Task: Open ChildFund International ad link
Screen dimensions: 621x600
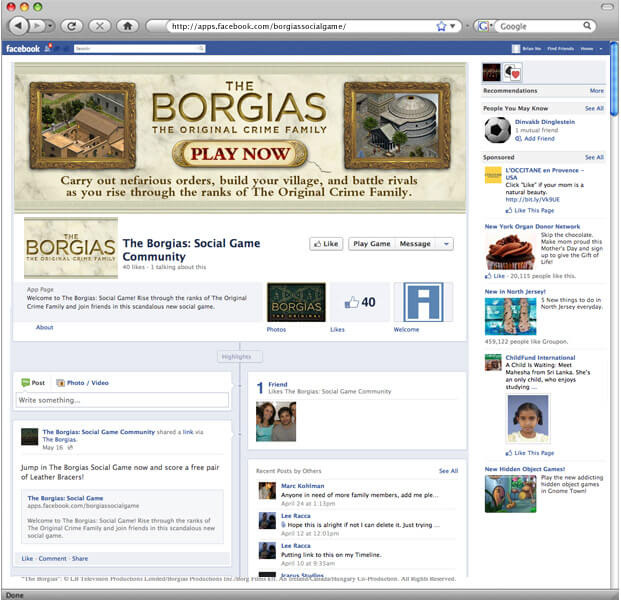Action: click(540, 358)
